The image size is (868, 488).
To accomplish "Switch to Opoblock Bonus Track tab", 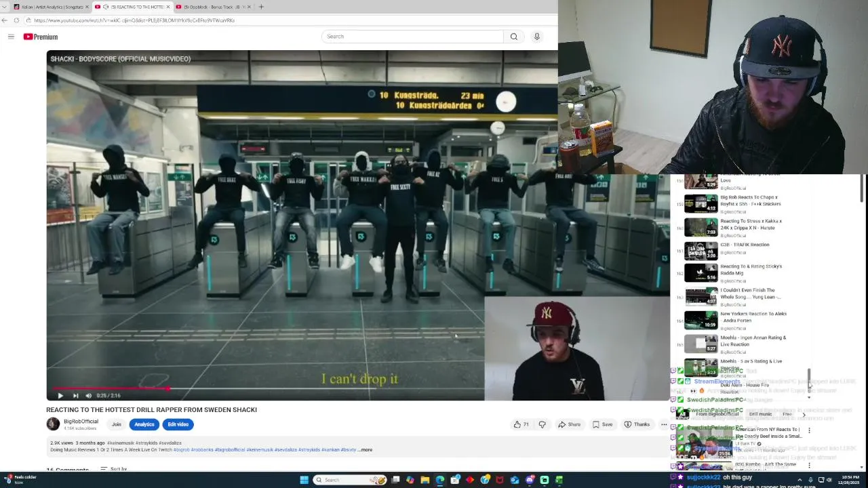I will (x=212, y=7).
